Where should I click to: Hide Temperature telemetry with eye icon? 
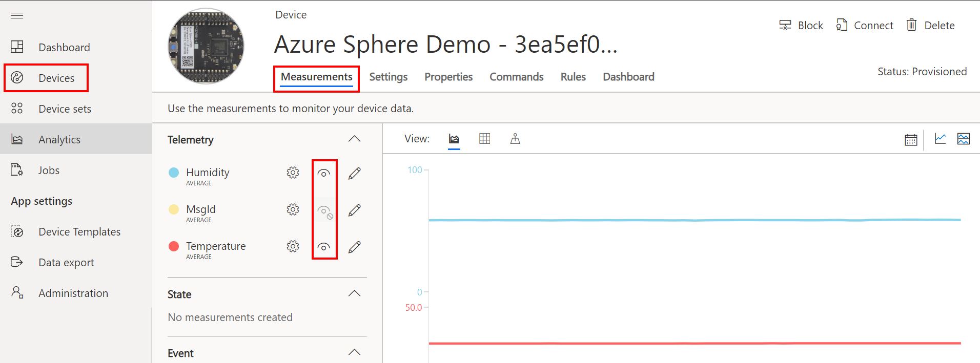coord(323,247)
